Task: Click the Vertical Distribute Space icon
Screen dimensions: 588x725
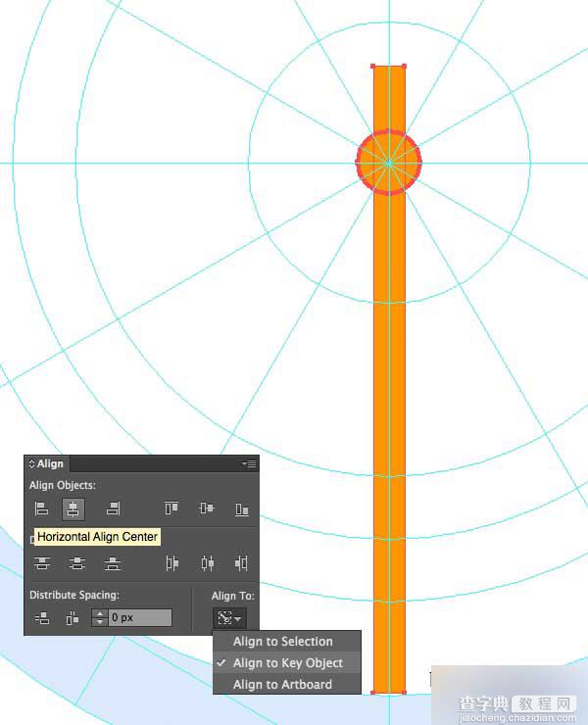Action: pos(42,618)
